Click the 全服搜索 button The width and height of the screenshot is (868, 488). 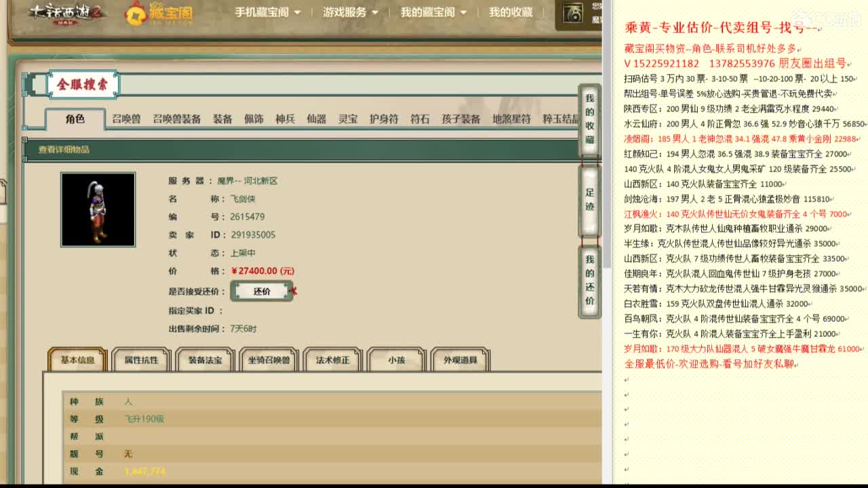coord(82,85)
